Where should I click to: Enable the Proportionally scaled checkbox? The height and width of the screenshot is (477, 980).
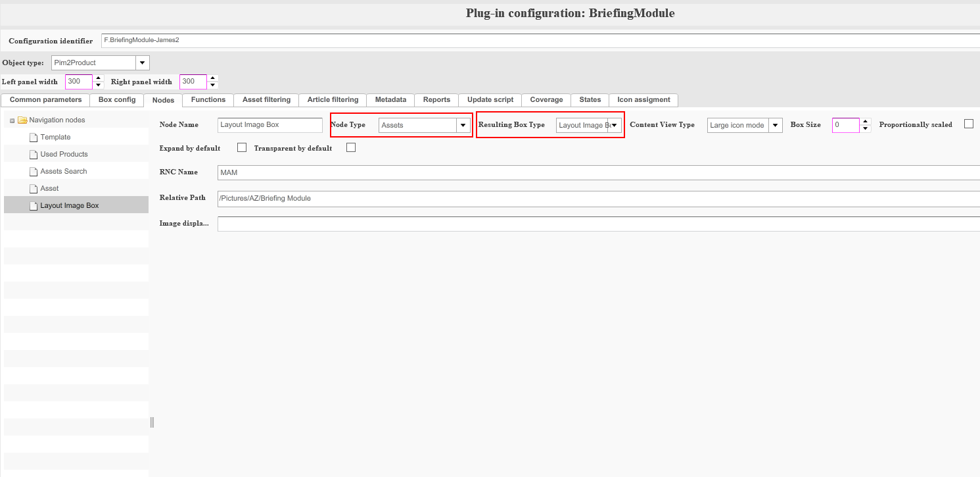click(968, 124)
